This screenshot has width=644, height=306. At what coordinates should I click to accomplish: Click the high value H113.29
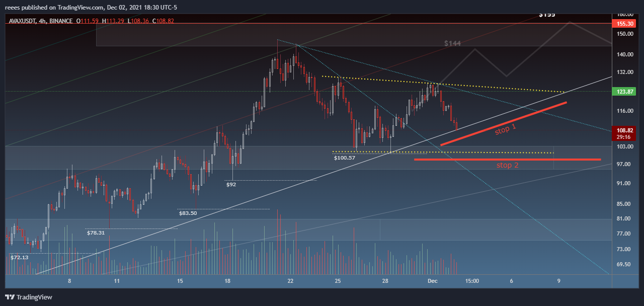point(114,21)
